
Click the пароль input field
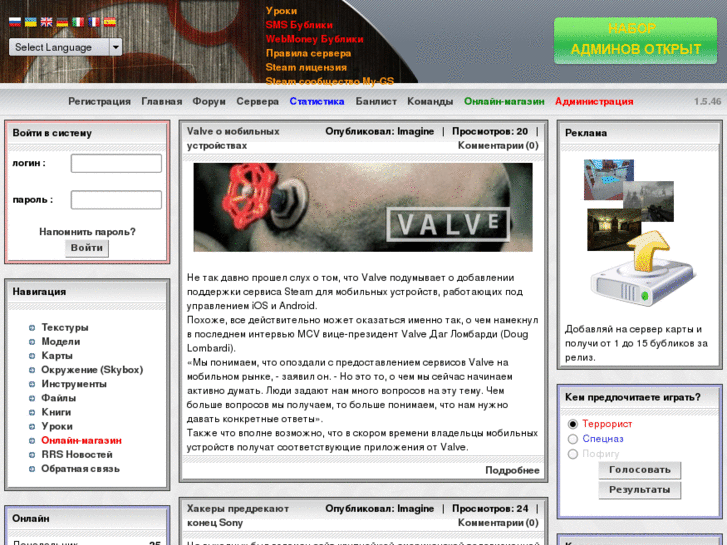click(116, 200)
